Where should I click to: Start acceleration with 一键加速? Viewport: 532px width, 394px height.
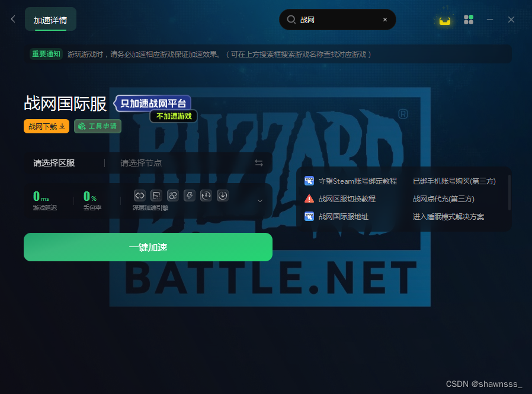[x=148, y=247]
